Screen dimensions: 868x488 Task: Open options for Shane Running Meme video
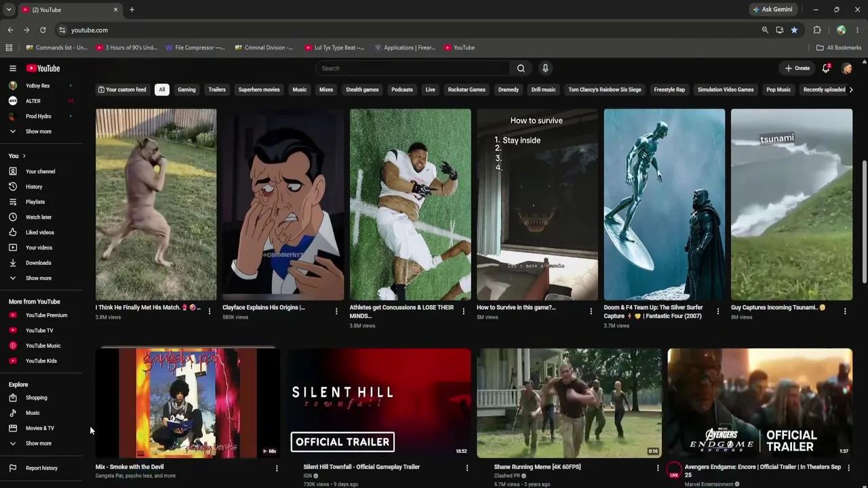point(657,468)
